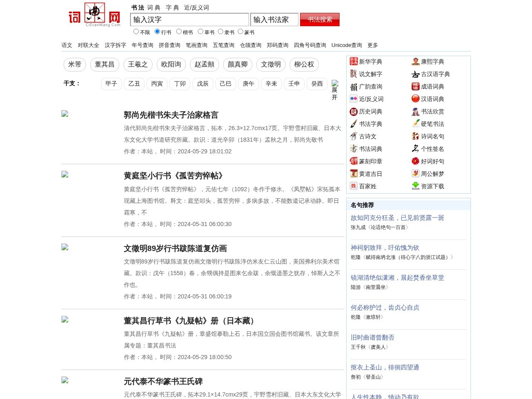The height and width of the screenshot is (399, 532).
Task: Open 董其昌行草书《九疑帖》册 article
Action: tap(189, 321)
